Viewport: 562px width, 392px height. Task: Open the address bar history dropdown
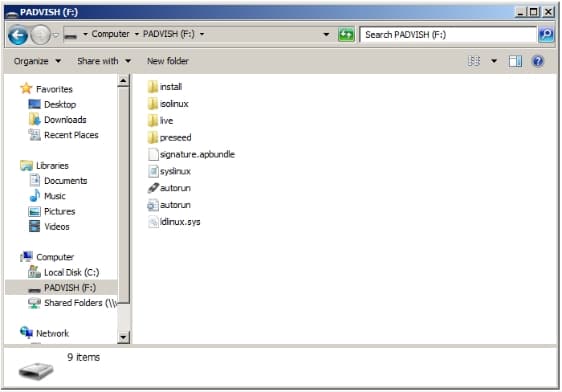tap(326, 35)
